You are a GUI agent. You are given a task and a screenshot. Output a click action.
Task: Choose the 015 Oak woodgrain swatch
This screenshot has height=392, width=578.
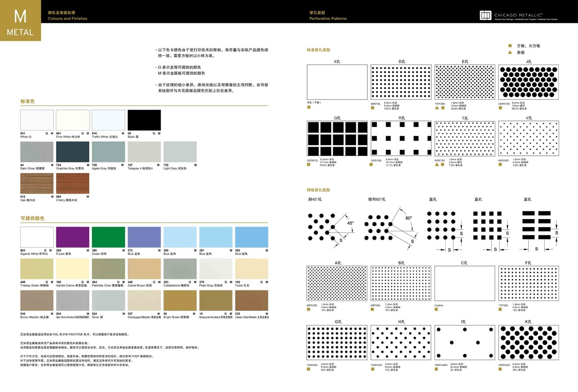click(x=37, y=183)
